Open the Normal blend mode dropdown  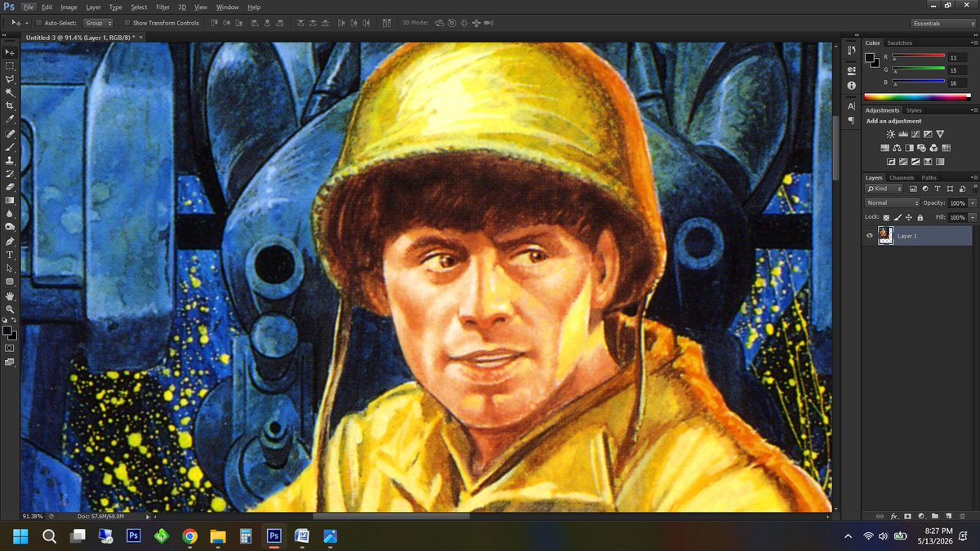click(893, 202)
